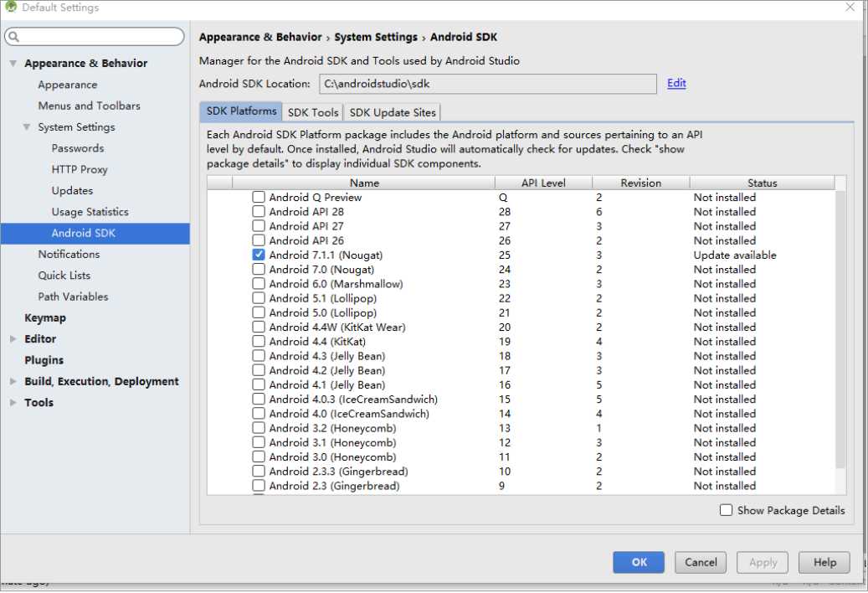Check Android 5.1 (Lollipop) checkbox
Viewport: 868px width, 593px height.
click(258, 298)
